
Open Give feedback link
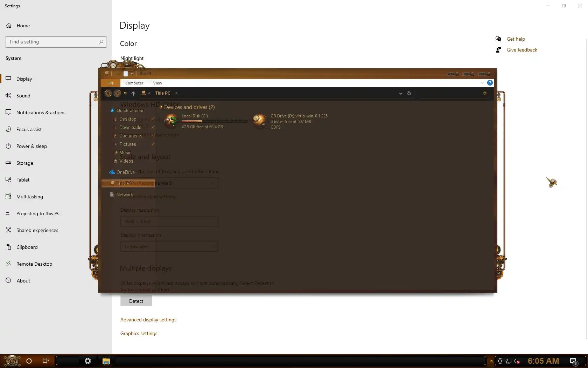pos(521,50)
